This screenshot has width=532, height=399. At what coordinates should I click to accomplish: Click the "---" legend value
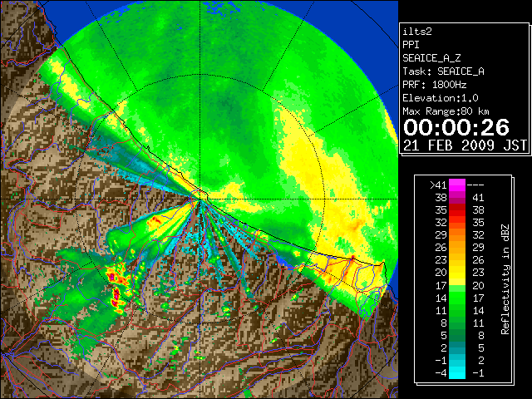475,185
